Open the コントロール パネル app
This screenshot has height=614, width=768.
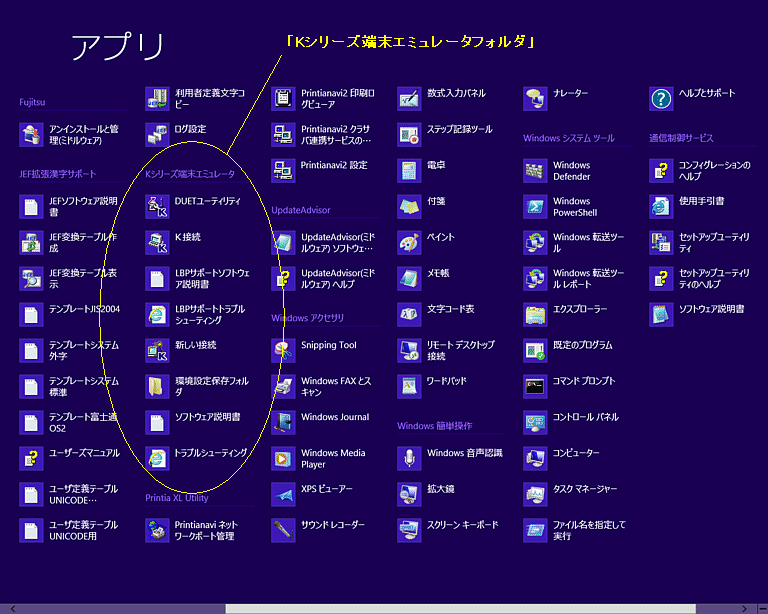tap(535, 422)
